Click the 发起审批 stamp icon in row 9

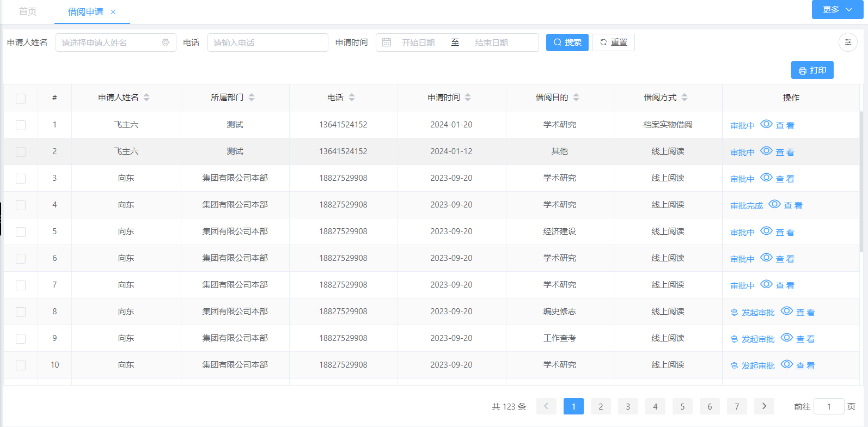[x=734, y=339]
